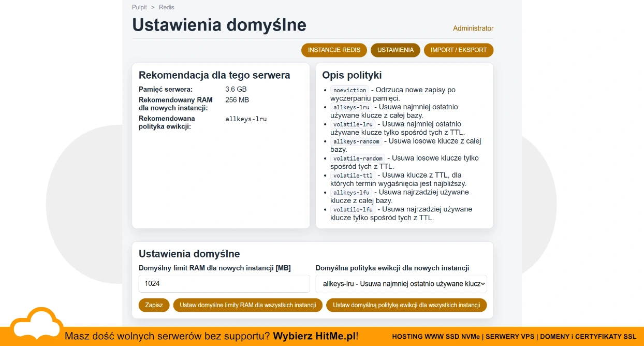The image size is (644, 346).
Task: Click Ustaw domyślną politykę ewikcji dla wszystkich instancji
Action: [406, 305]
